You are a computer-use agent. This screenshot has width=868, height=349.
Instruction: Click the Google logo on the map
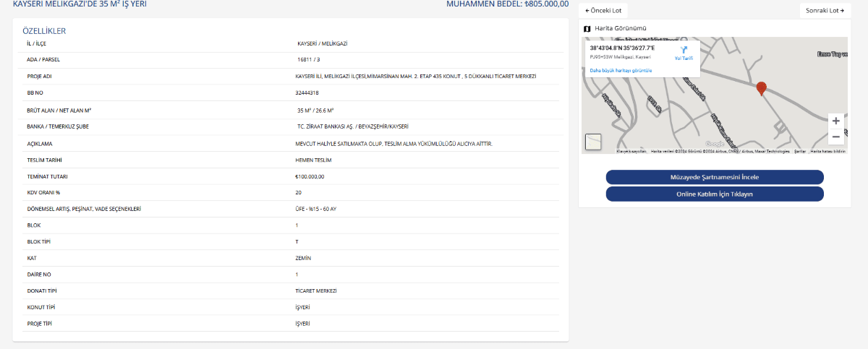(x=714, y=144)
